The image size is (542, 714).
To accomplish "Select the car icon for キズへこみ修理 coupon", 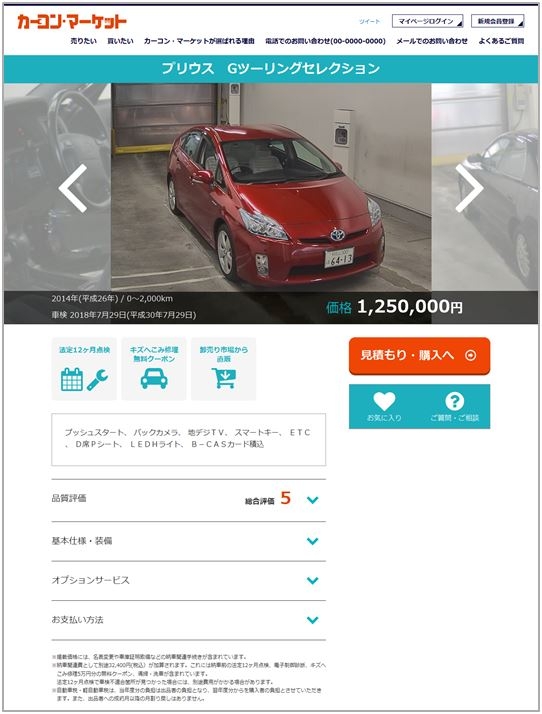I will pyautogui.click(x=154, y=379).
